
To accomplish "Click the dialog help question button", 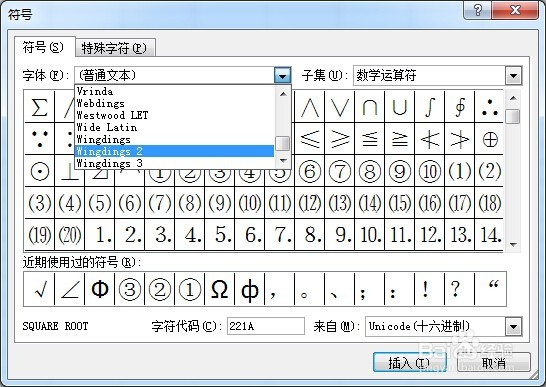I will [x=478, y=10].
